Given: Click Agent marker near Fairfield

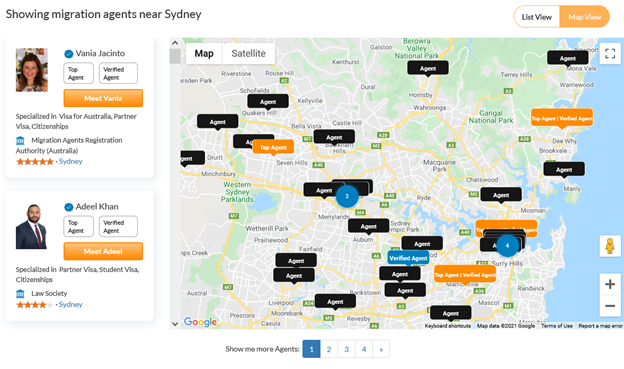Looking at the screenshot, I should [x=296, y=261].
